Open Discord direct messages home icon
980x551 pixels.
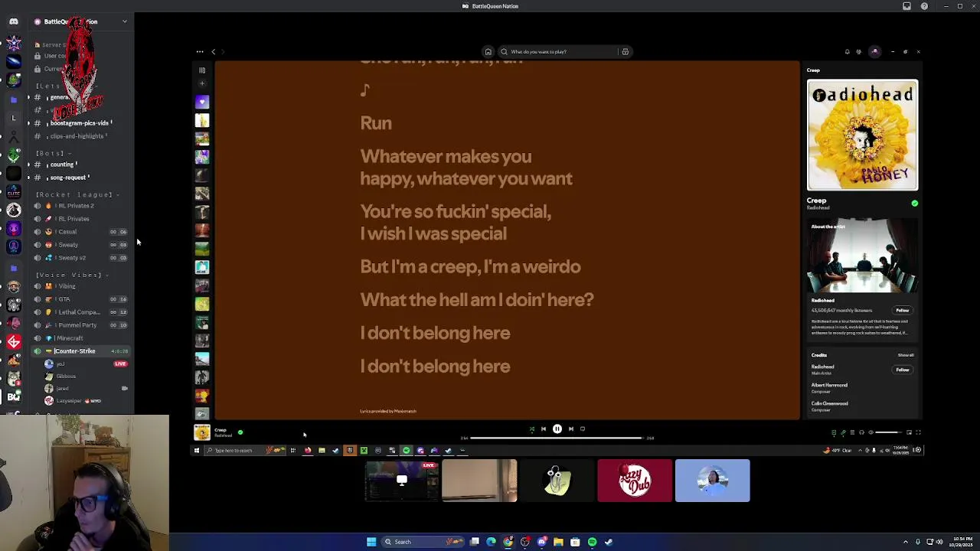point(13,21)
